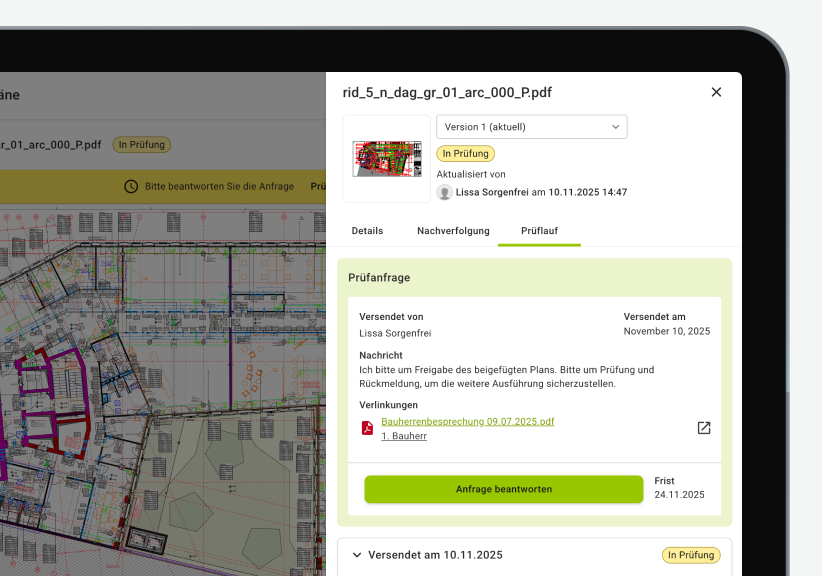Click the In Prüfung badge beside the background file name
Viewport: 822px width, 576px height.
[142, 145]
